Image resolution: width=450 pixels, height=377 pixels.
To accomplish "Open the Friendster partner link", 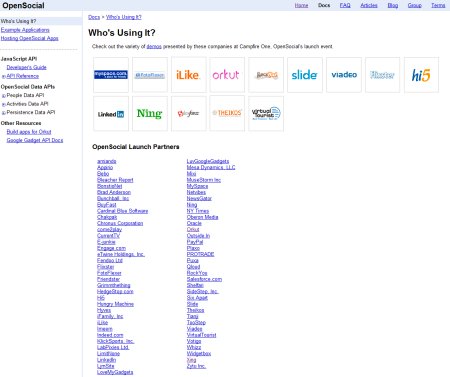I will tap(108, 279).
